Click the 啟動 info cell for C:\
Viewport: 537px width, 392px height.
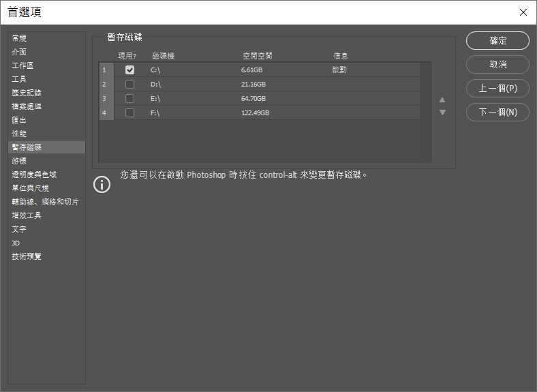pos(339,70)
